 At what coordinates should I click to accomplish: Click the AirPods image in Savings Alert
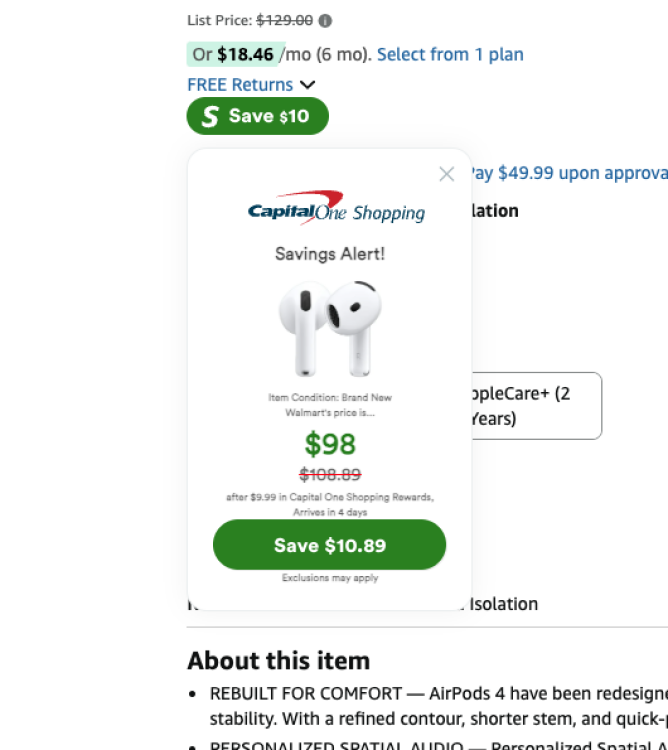(330, 327)
